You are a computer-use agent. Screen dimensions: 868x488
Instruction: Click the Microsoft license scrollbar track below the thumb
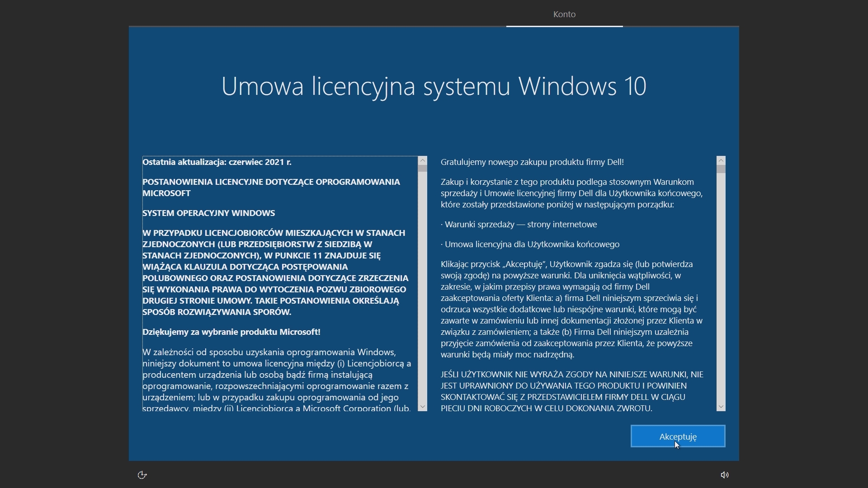pos(423,287)
